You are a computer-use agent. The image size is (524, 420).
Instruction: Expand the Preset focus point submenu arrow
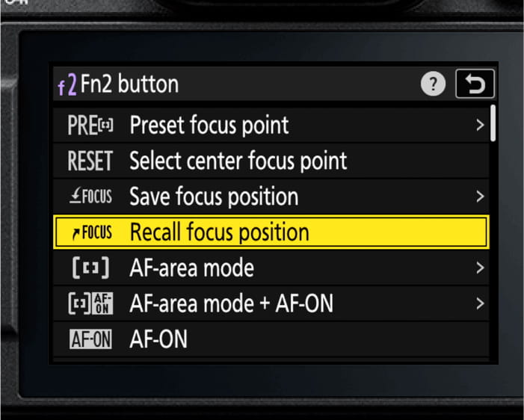pos(480,125)
